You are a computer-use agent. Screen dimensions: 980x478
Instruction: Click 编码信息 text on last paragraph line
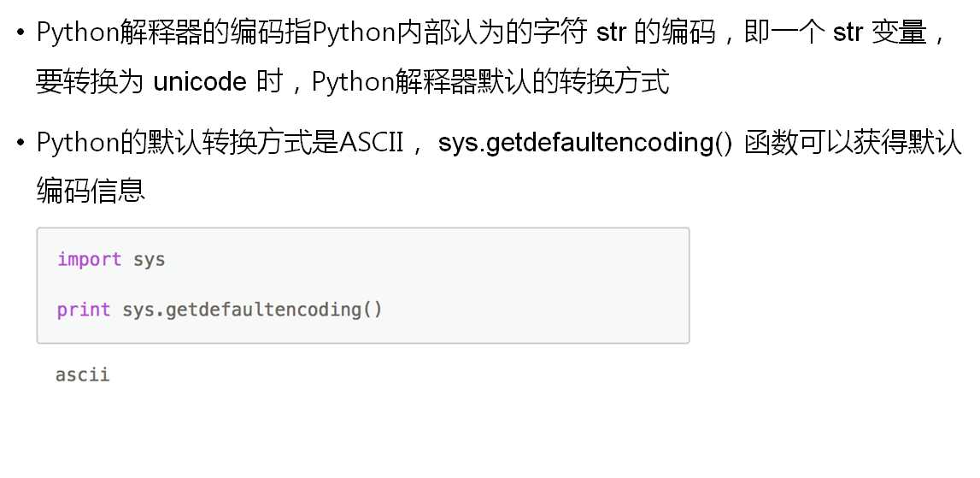pos(91,191)
